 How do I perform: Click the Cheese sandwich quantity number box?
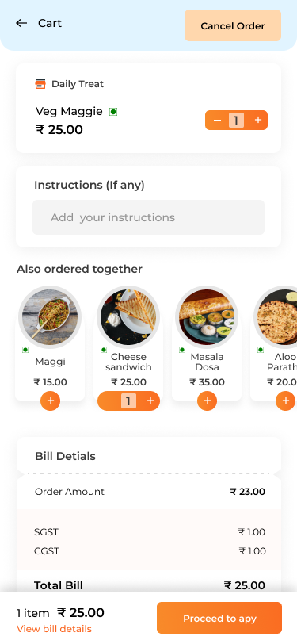[x=128, y=401]
